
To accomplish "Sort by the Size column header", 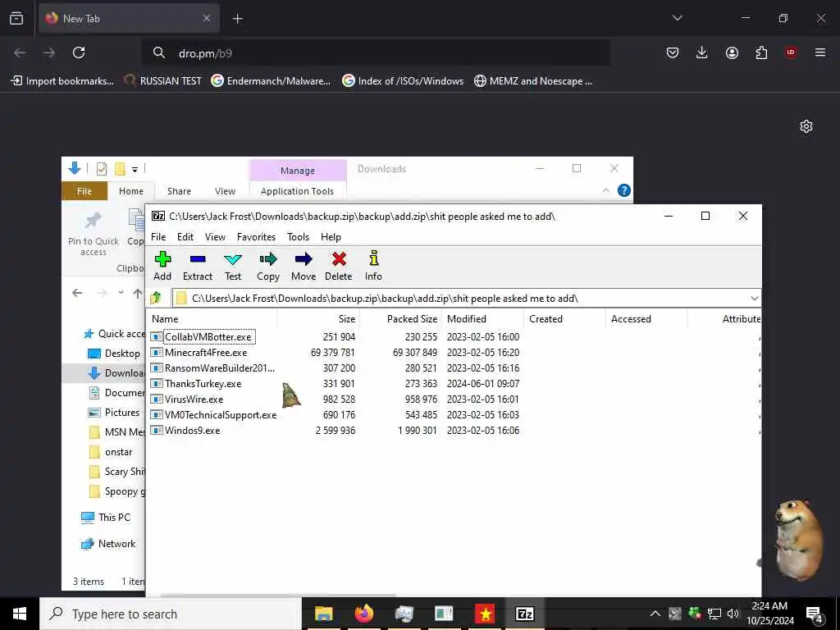I will pos(319,319).
